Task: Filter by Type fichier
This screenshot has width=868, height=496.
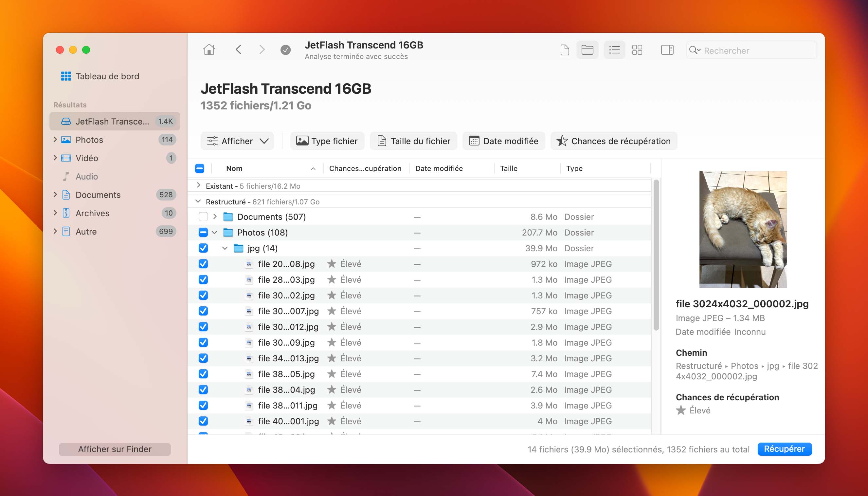Action: point(327,141)
